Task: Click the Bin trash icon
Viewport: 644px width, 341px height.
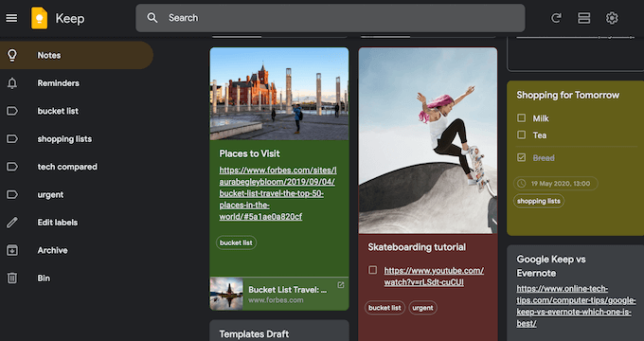Action: pyautogui.click(x=12, y=278)
